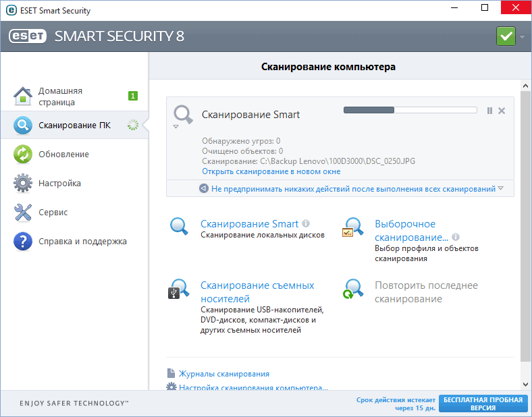Expand scan details triangle under magnifier
The height and width of the screenshot is (417, 532).
pos(176,126)
